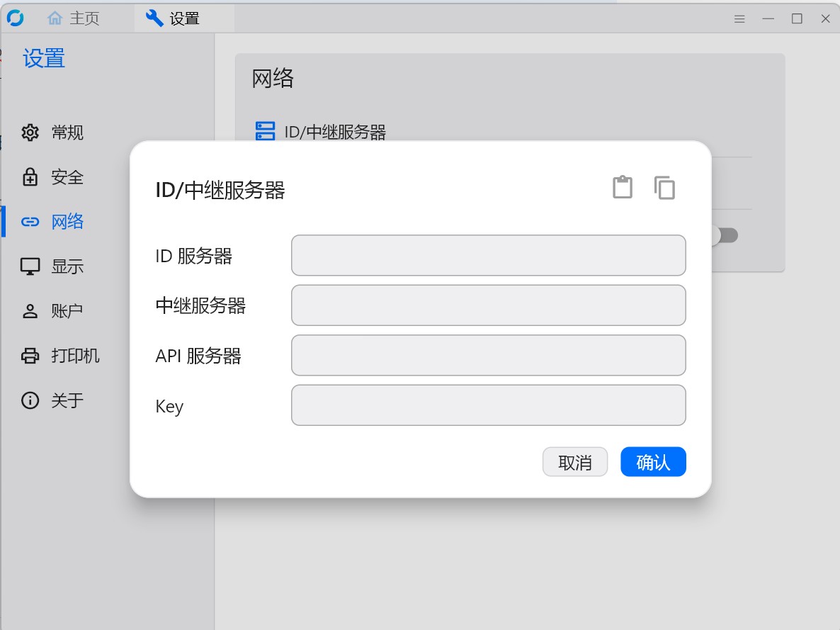Show the 关于 about page

coord(52,400)
